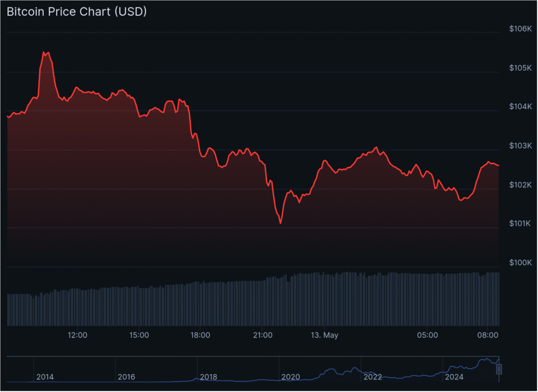This screenshot has width=538, height=392.
Task: Click the "13. May" date axis label
Action: [x=324, y=335]
